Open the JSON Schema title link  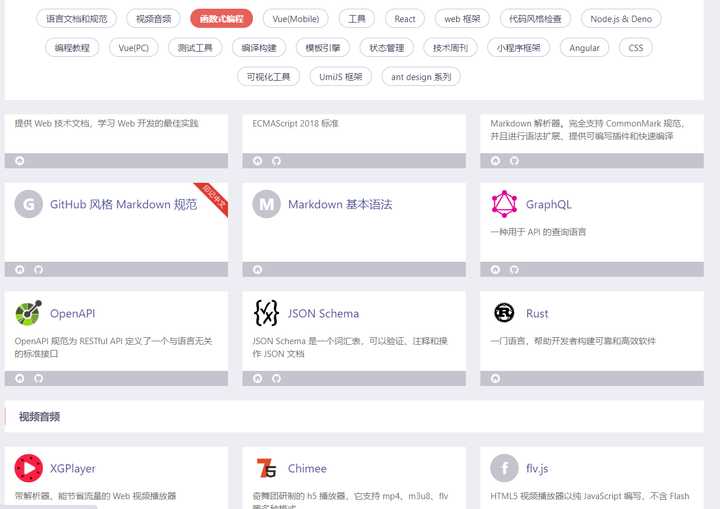point(323,313)
